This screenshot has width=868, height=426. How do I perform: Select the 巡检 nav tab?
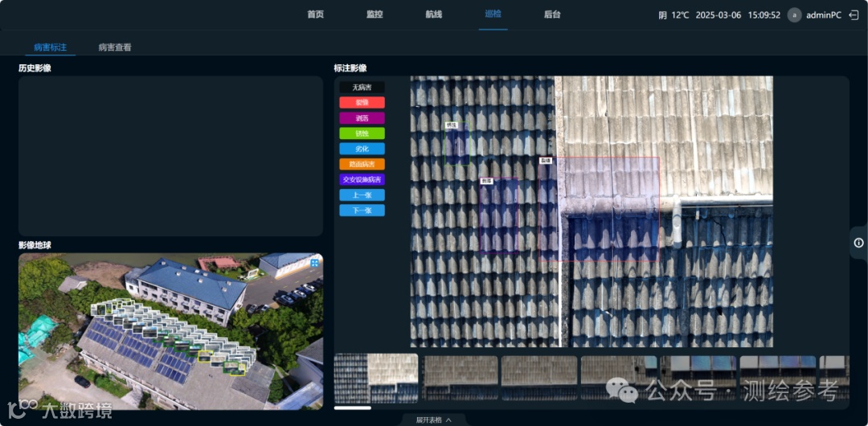pos(493,14)
